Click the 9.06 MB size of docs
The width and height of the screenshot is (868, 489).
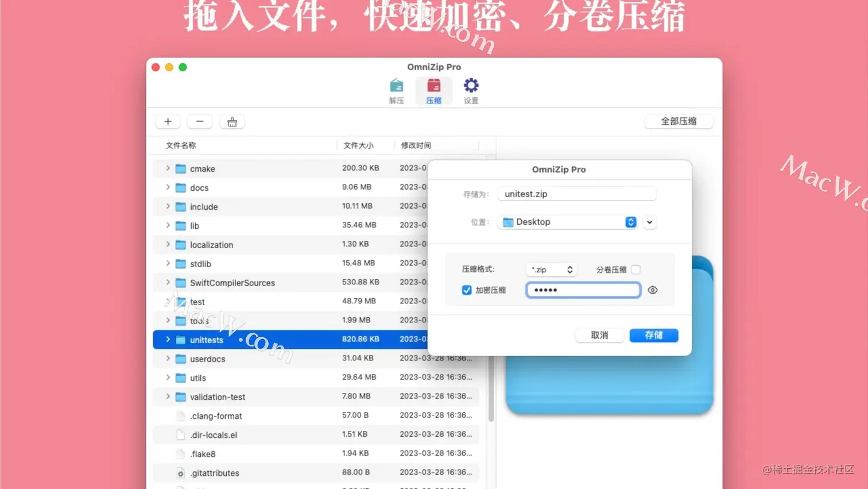(x=356, y=187)
